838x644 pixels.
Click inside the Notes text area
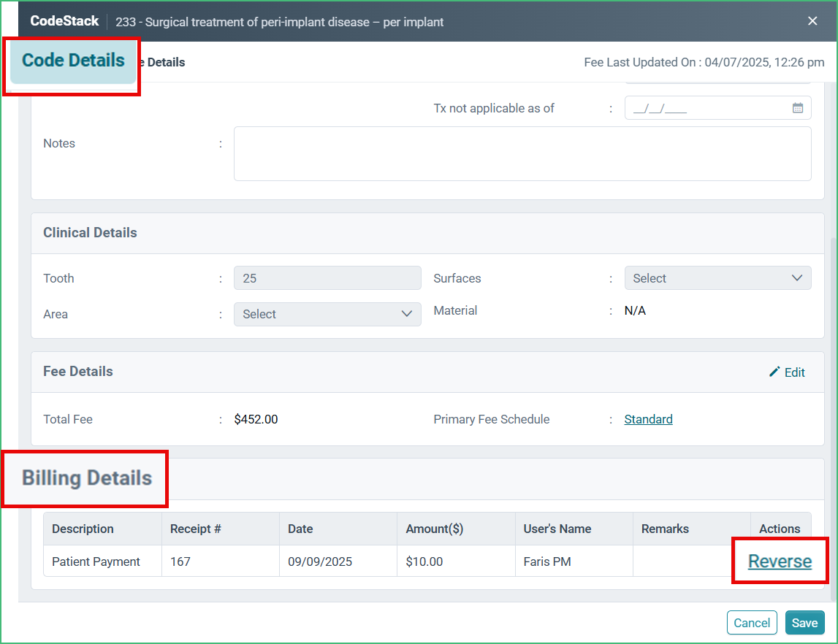click(522, 153)
